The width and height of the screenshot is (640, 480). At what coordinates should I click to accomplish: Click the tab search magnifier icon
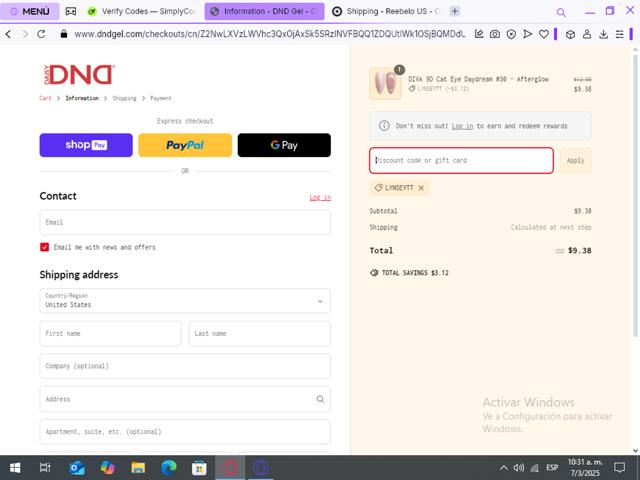[x=561, y=12]
